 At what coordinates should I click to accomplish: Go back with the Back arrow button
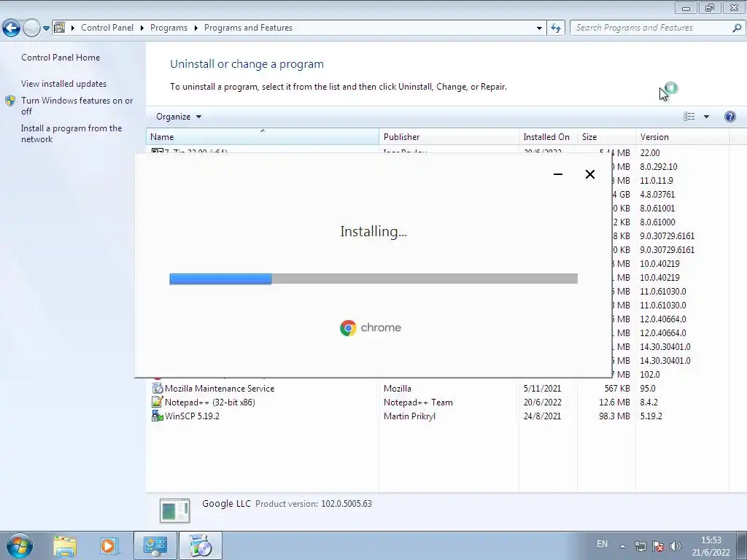pos(11,28)
